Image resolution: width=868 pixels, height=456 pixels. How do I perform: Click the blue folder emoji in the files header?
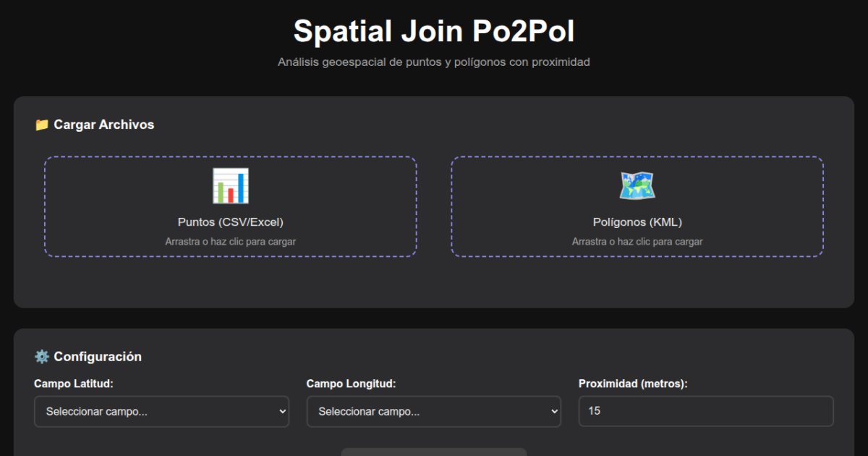tap(42, 124)
